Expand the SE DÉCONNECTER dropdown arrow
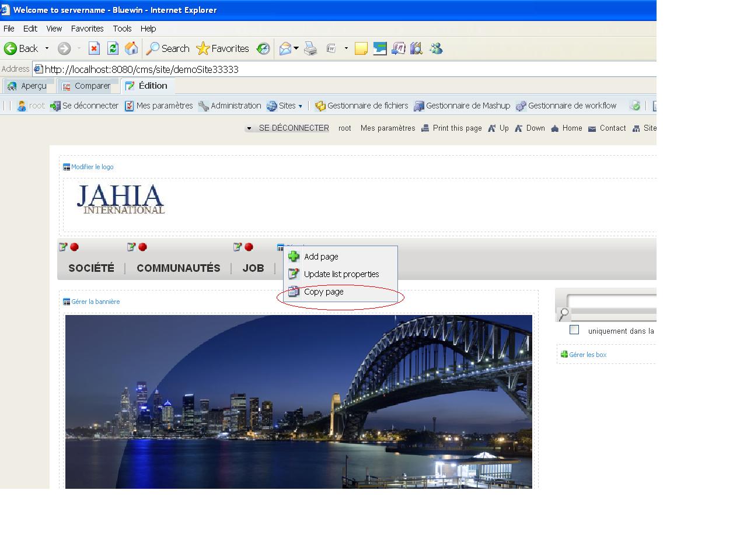 pos(249,128)
